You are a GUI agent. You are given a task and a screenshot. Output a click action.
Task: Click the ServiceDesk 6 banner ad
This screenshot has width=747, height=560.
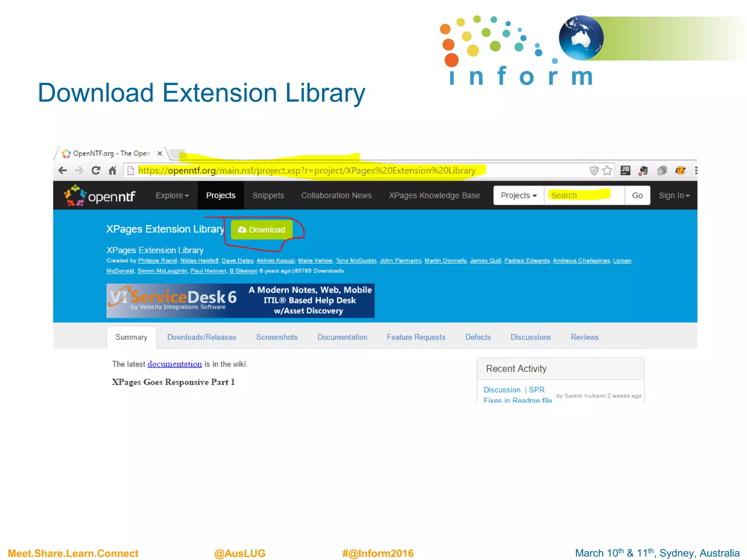[240, 301]
